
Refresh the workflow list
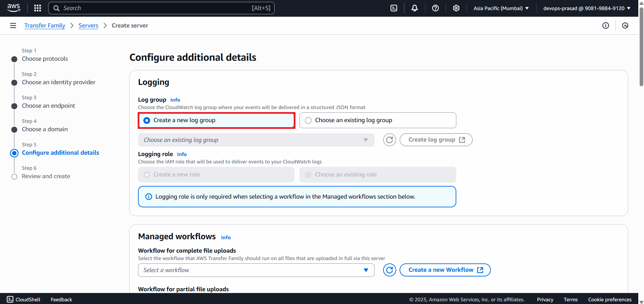pyautogui.click(x=389, y=270)
